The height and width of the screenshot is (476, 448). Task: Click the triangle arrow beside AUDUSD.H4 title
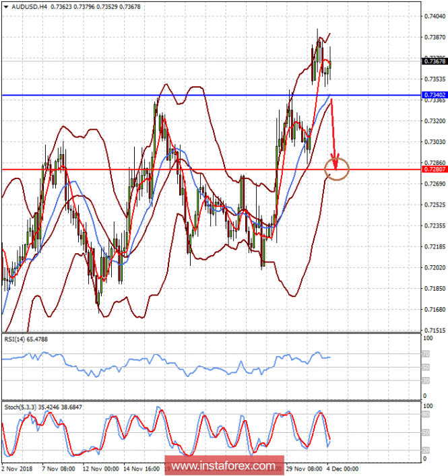(5, 6)
